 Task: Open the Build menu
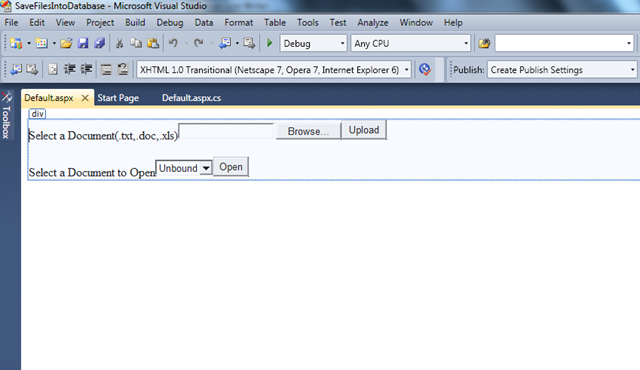click(135, 22)
